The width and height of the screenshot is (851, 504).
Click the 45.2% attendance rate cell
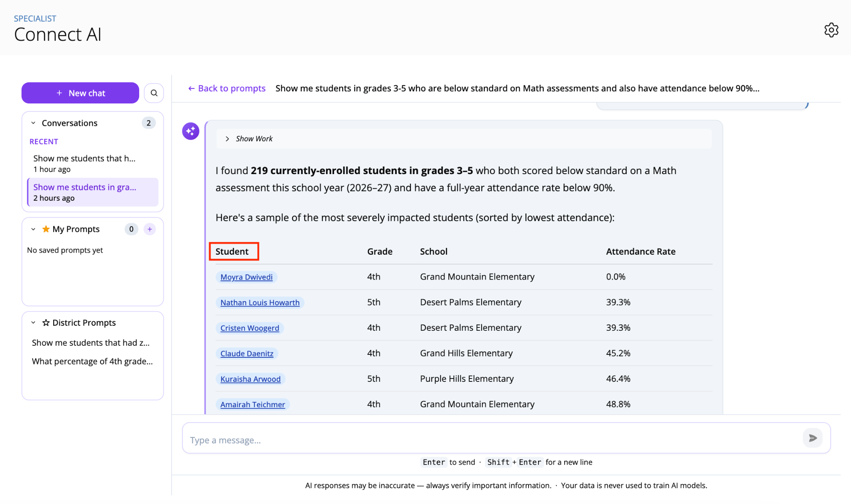pyautogui.click(x=618, y=353)
